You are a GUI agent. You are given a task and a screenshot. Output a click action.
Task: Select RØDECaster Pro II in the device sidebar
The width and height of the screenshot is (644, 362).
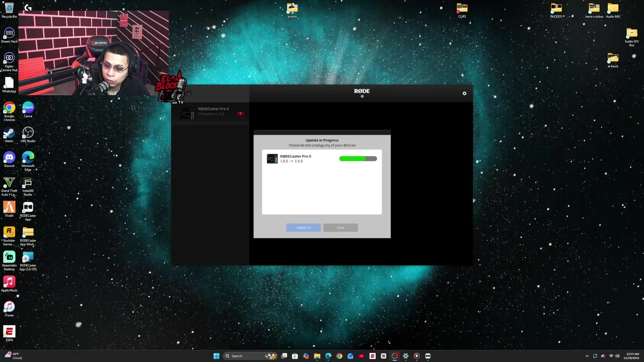tap(210, 114)
